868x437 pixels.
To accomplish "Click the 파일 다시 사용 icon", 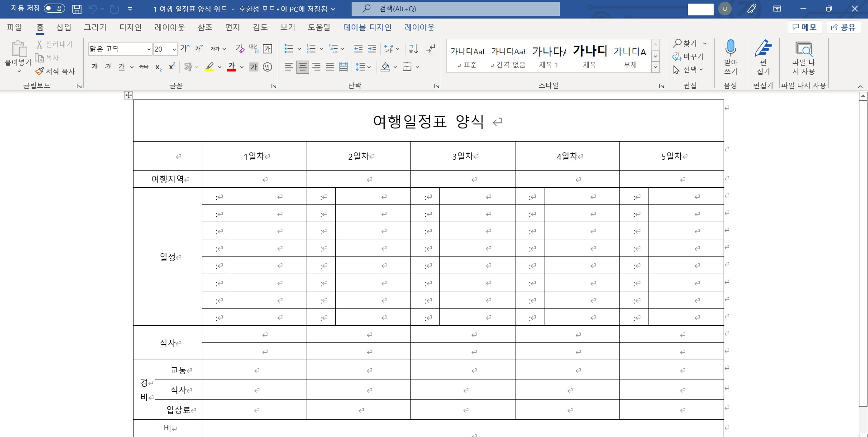I will [804, 48].
